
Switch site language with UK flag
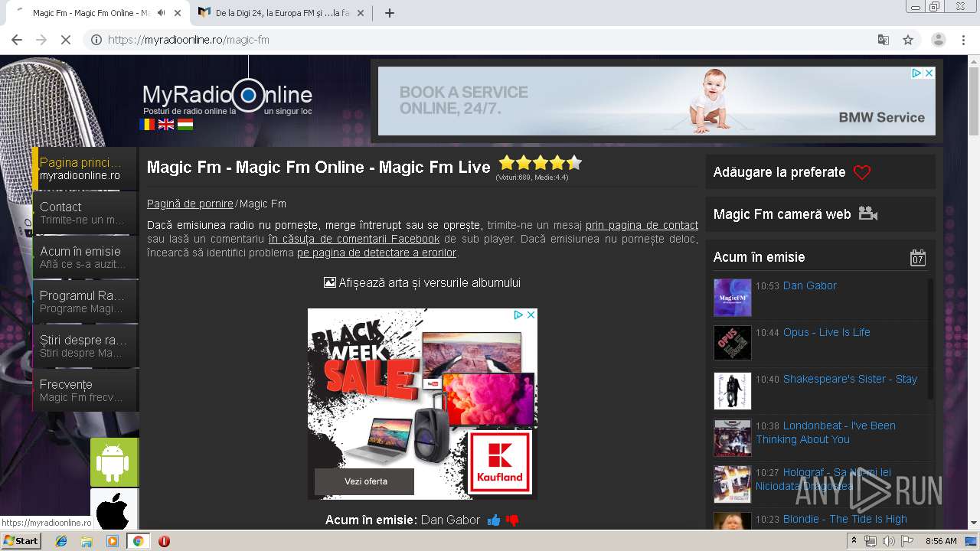[x=166, y=124]
